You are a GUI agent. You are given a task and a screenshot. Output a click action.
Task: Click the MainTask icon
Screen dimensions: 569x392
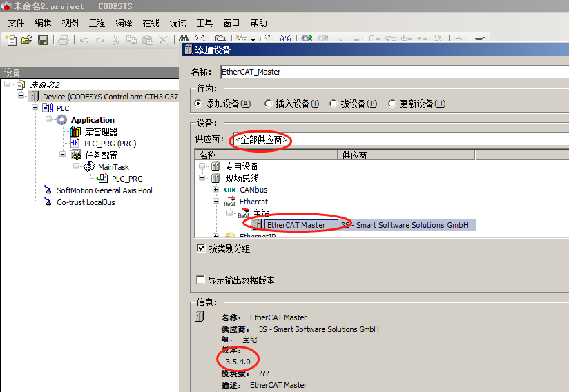click(89, 167)
